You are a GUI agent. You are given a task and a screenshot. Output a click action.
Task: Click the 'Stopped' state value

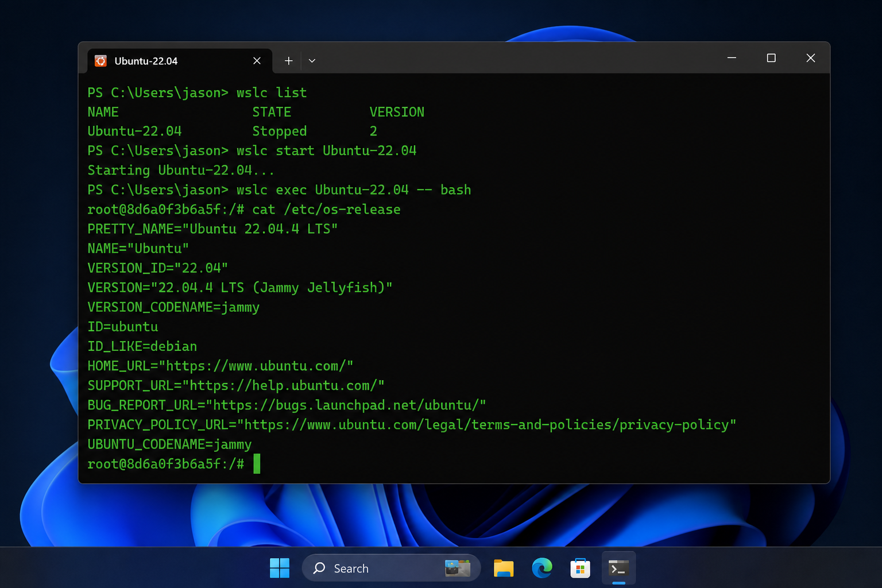(x=280, y=131)
